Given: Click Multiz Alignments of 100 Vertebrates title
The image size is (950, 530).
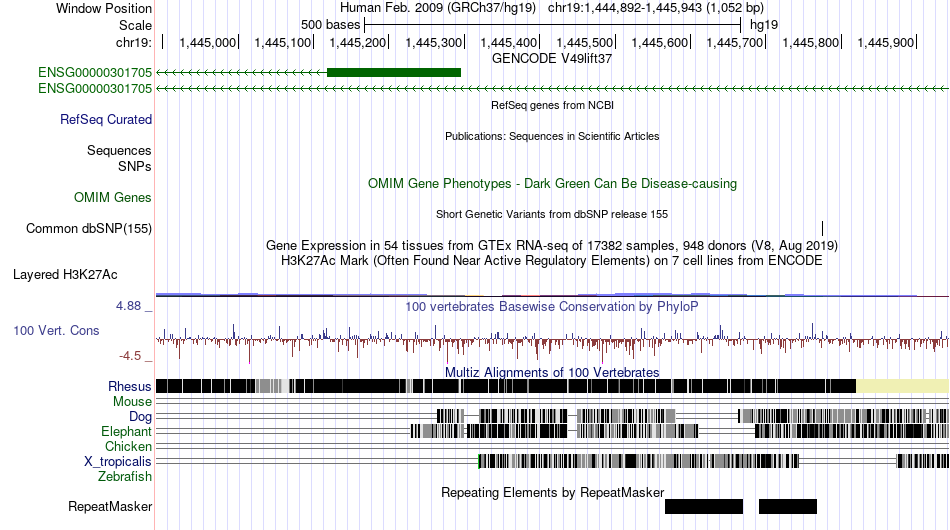Looking at the screenshot, I should [552, 372].
